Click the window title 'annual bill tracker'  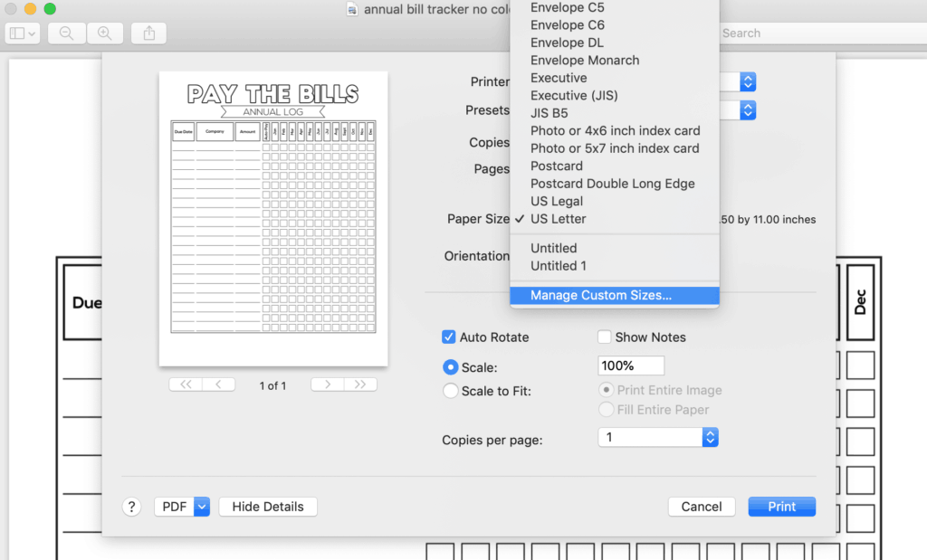coord(437,9)
